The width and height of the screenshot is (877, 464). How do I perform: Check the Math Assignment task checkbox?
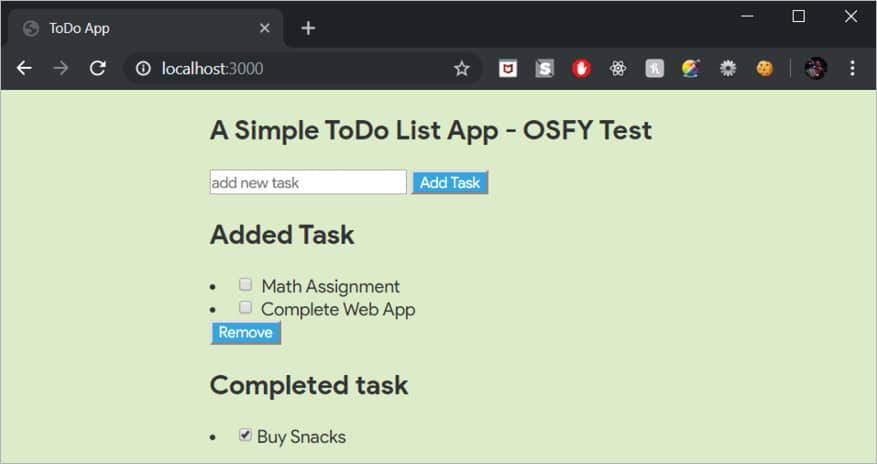246,285
